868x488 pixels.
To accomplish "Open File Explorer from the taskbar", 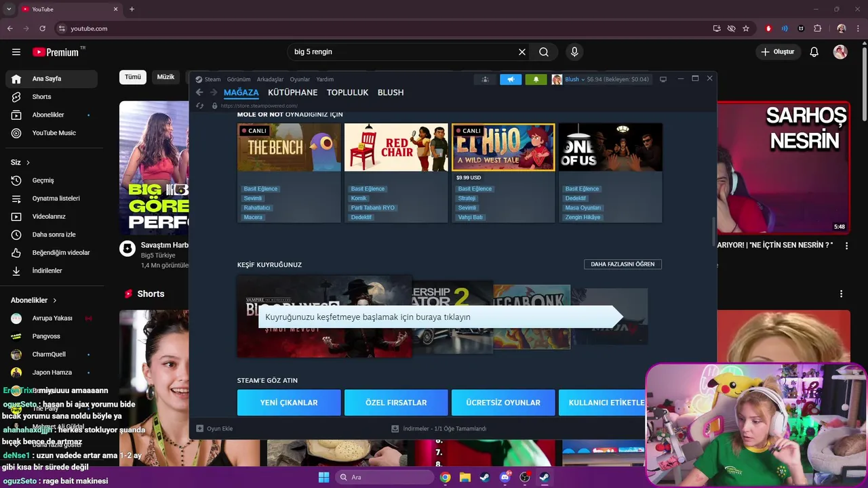I will tap(465, 477).
